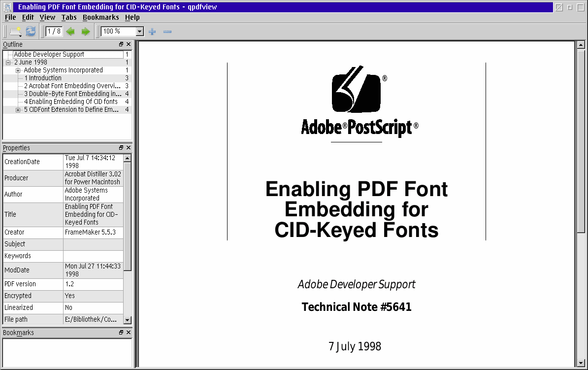The width and height of the screenshot is (588, 370).
Task: Float the Properties panel
Action: click(x=121, y=148)
